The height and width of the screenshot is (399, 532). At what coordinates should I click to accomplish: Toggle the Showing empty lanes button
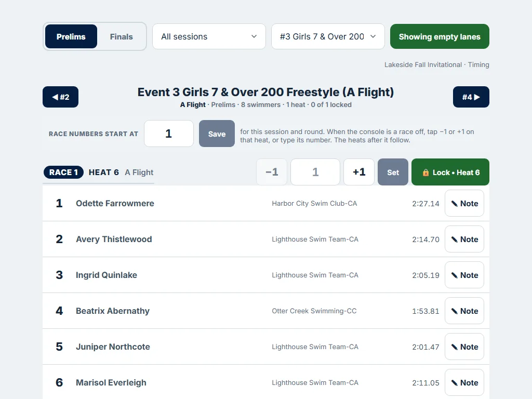tap(440, 36)
